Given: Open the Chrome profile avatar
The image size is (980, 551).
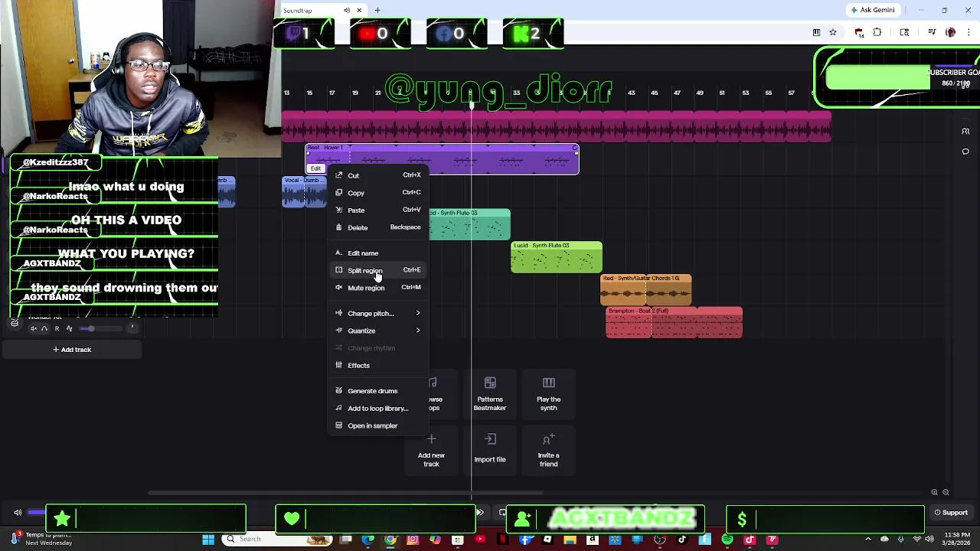Looking at the screenshot, I should point(951,32).
